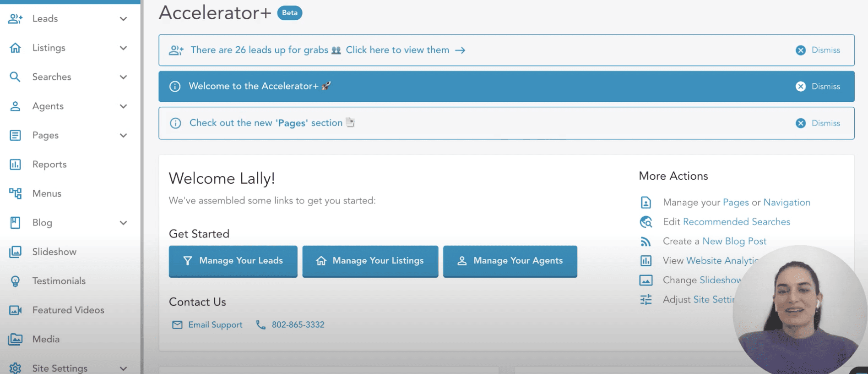The width and height of the screenshot is (868, 374).
Task: Dismiss the new 'Pages' section notice
Action: coord(818,123)
